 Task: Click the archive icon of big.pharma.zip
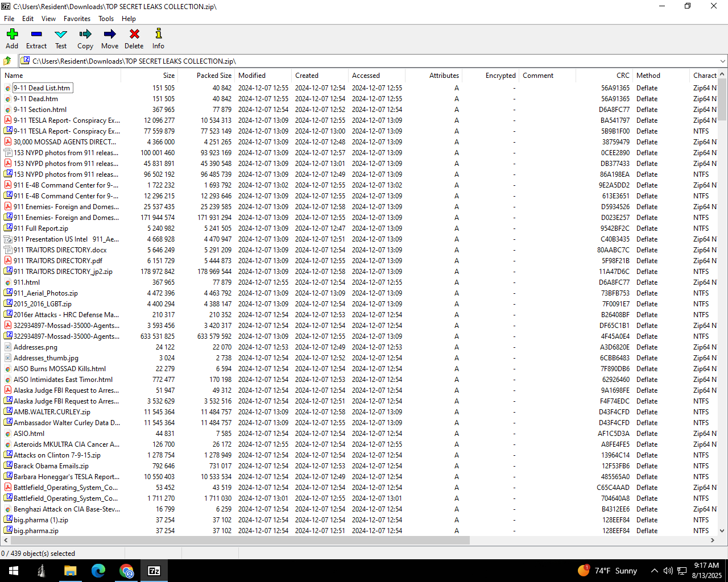click(8, 531)
